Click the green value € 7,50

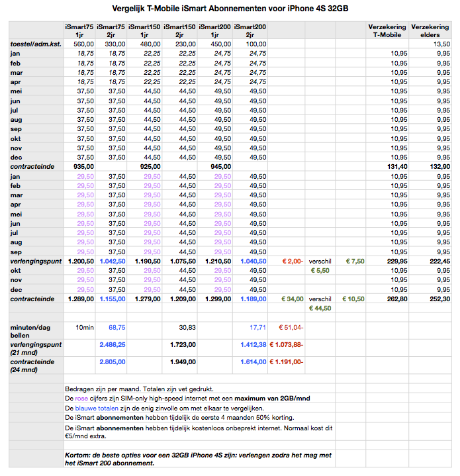355,262
